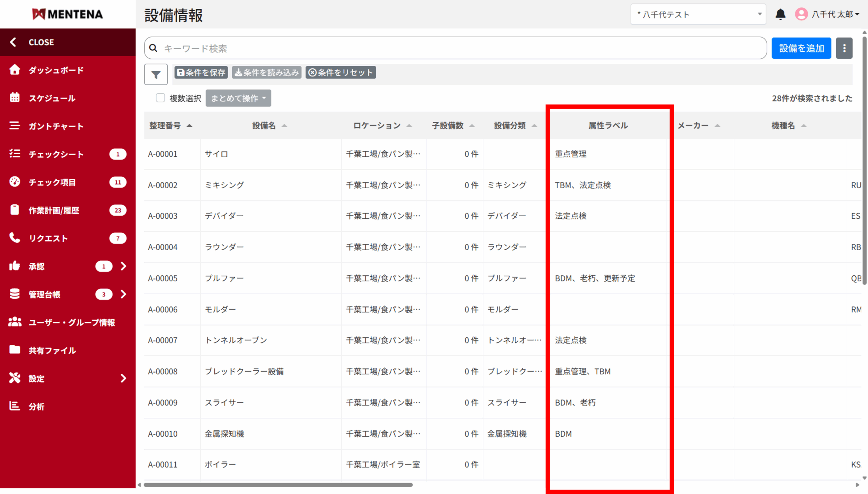Open the まとめて操作 dropdown
Screen dimensions: 868x494
(238, 98)
